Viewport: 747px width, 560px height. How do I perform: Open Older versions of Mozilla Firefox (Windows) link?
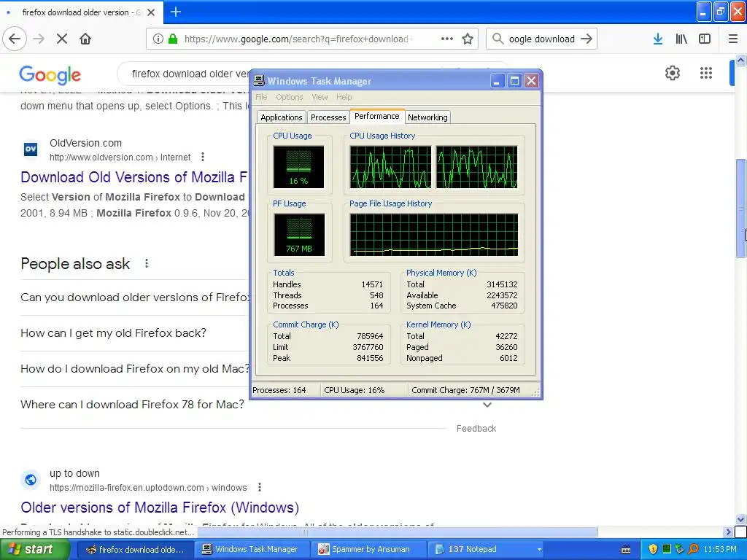coord(160,507)
